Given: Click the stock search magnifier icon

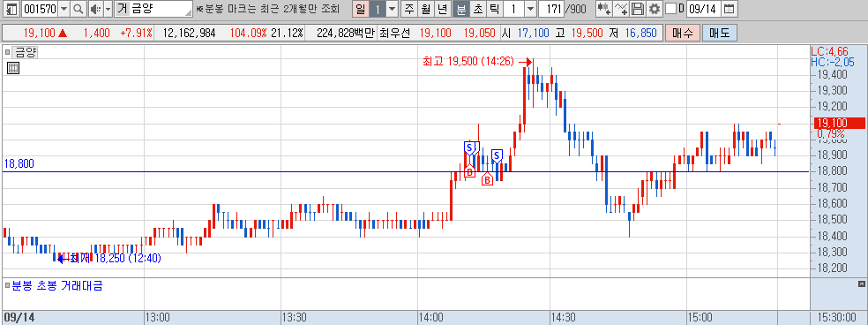Looking at the screenshot, I should (x=78, y=9).
